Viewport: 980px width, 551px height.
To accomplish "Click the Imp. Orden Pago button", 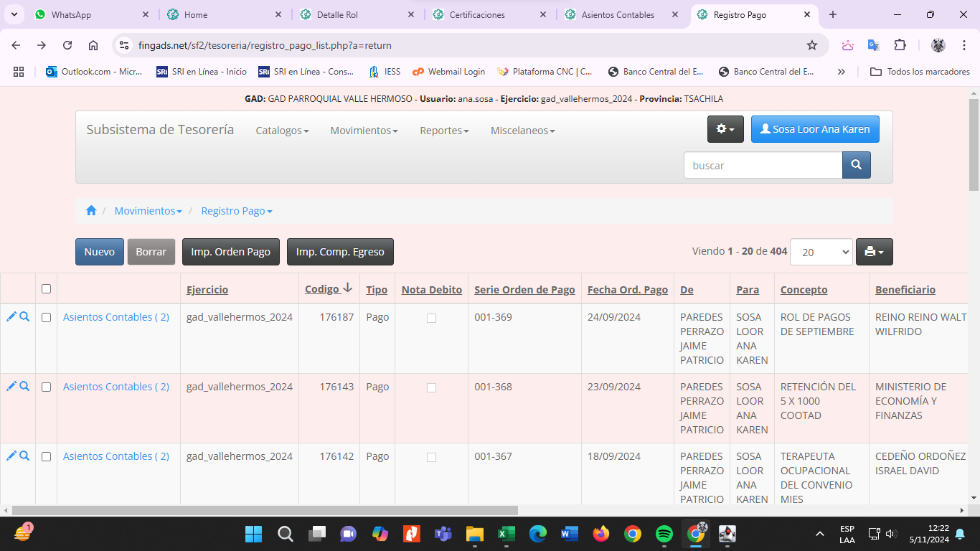I will [230, 252].
